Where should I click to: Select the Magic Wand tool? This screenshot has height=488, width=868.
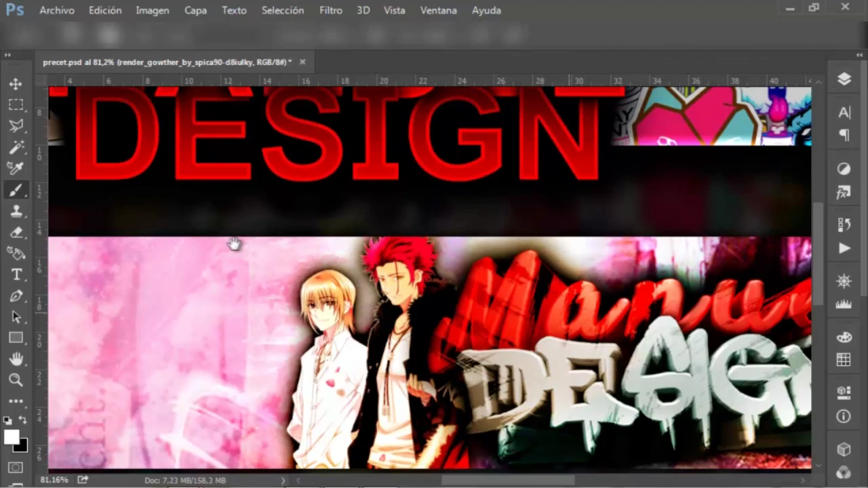pyautogui.click(x=16, y=147)
